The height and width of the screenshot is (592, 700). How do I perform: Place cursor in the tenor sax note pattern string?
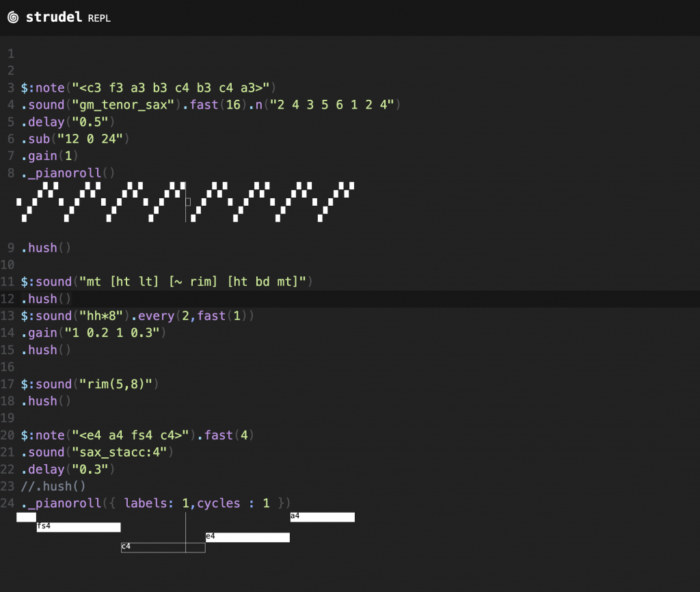(171, 88)
